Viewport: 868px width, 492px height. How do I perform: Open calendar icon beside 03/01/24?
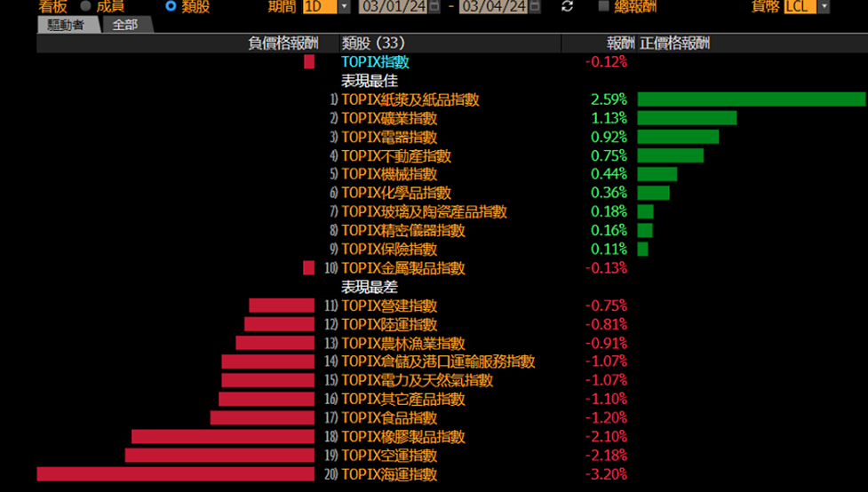(x=434, y=6)
